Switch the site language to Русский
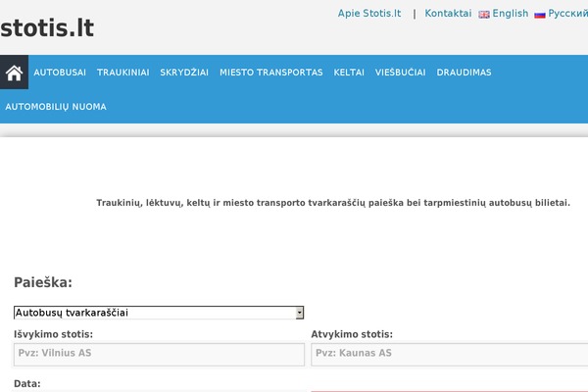 click(567, 14)
